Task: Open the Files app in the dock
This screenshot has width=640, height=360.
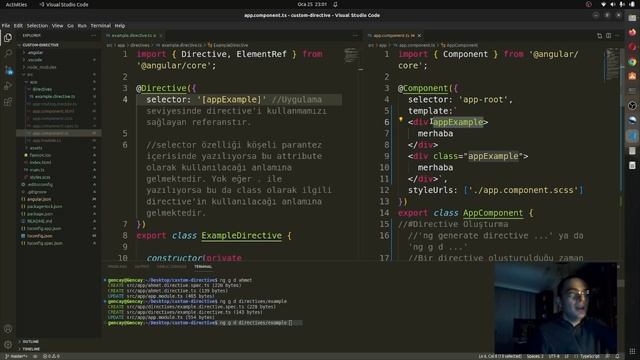Action: [632, 18]
